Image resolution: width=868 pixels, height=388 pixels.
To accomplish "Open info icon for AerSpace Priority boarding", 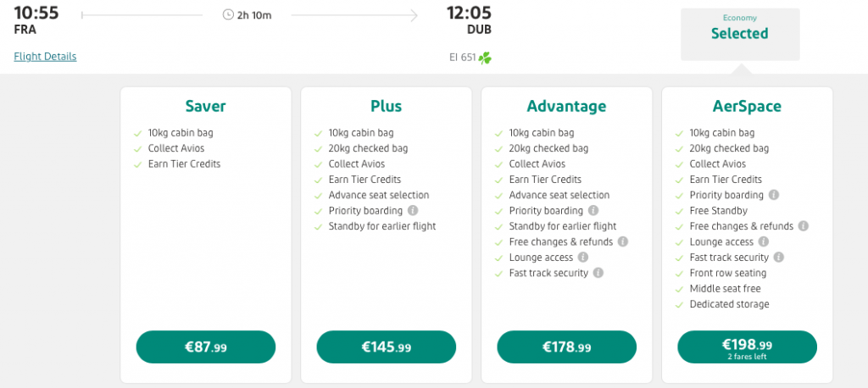I will point(774,195).
